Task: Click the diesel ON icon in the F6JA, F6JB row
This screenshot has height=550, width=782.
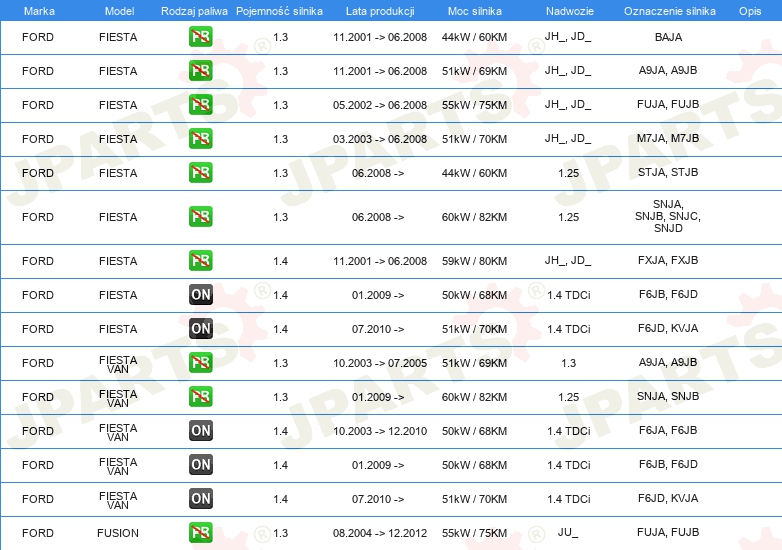Action: click(x=200, y=430)
